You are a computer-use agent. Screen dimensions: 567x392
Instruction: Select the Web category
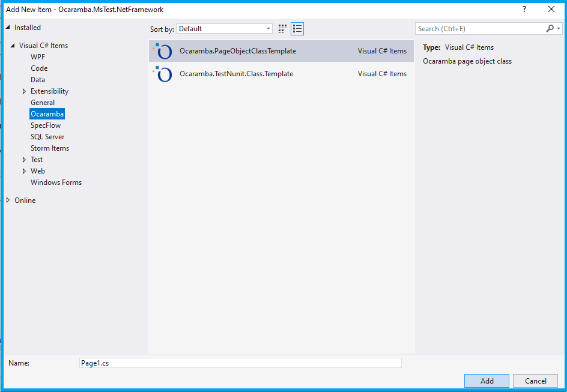coord(38,171)
